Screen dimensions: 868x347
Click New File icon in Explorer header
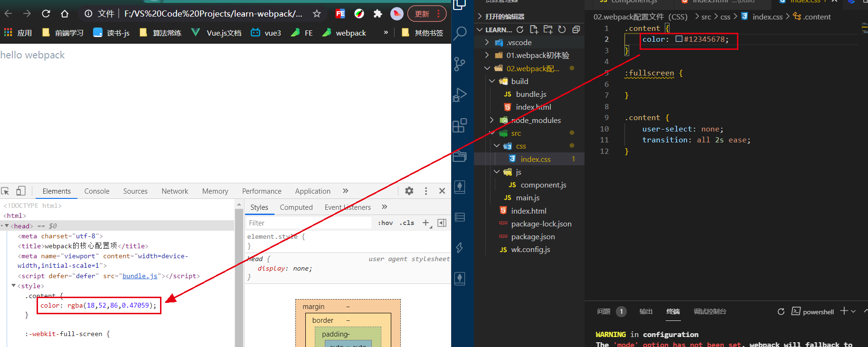click(x=534, y=29)
